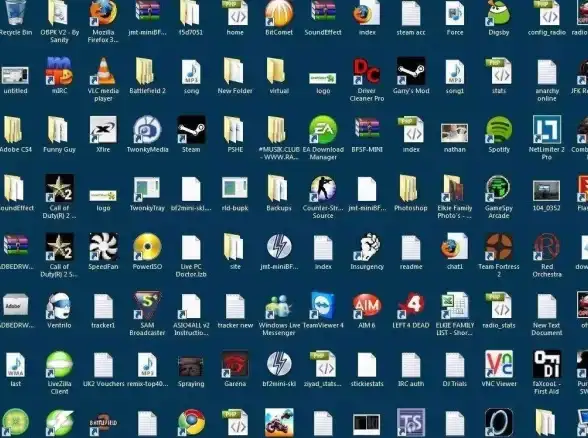
Task: Select the mIRC icon
Action: click(59, 72)
